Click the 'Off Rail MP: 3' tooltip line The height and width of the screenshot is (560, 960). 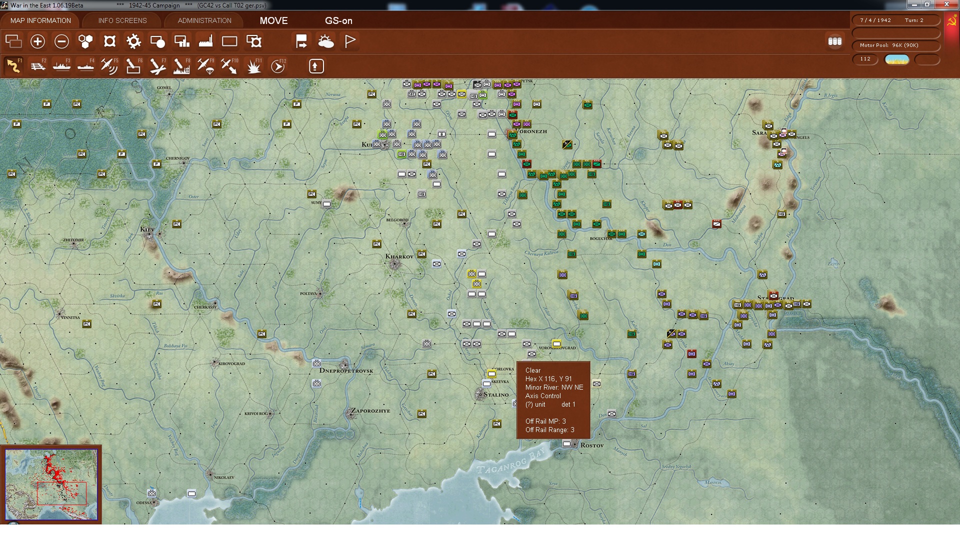(x=545, y=421)
